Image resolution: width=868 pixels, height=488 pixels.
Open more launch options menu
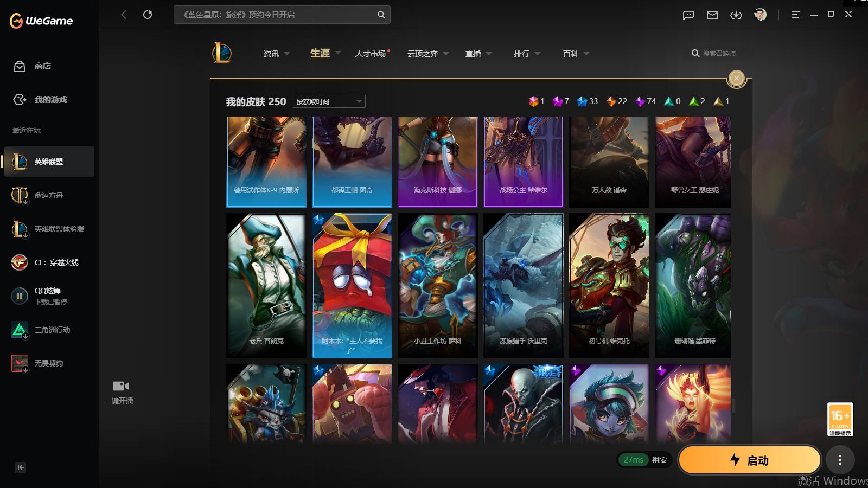840,460
